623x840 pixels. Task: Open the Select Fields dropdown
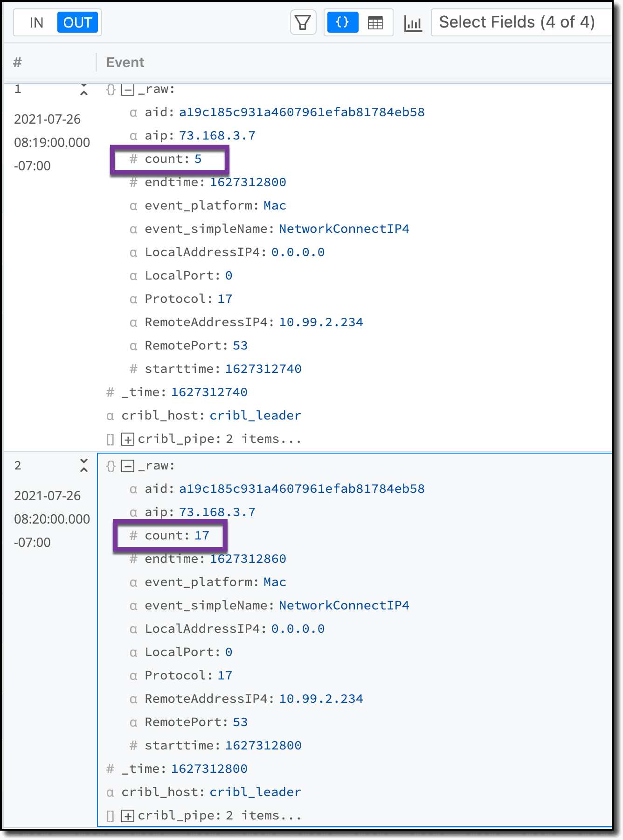(x=518, y=22)
